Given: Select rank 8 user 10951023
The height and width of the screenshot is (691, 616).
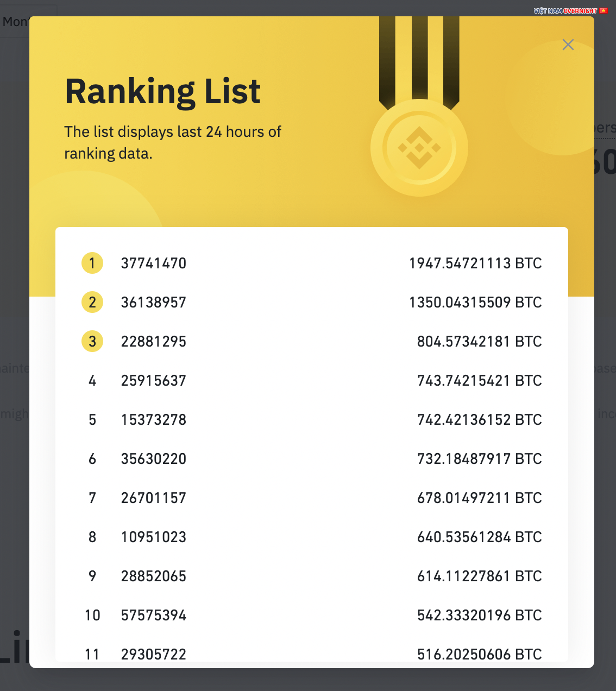Looking at the screenshot, I should click(x=154, y=537).
